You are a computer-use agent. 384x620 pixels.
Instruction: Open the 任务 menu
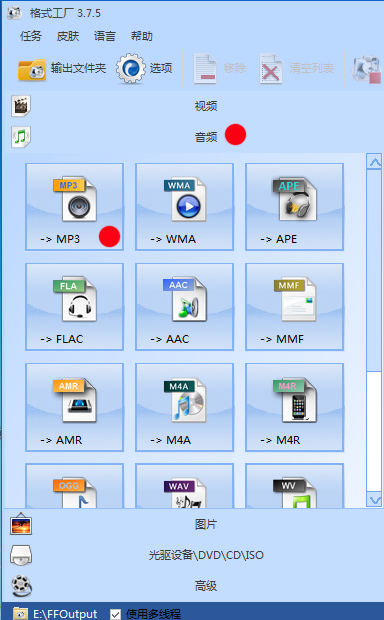tap(31, 36)
